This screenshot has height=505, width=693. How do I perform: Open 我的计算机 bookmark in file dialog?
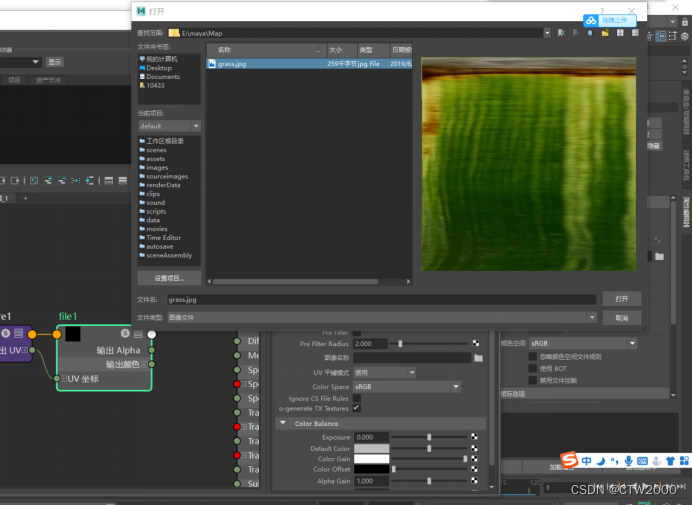coord(158,59)
